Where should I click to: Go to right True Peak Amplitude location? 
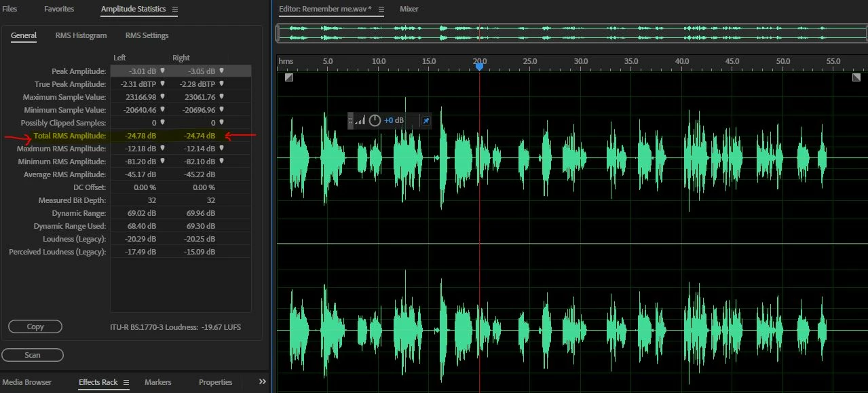click(221, 83)
